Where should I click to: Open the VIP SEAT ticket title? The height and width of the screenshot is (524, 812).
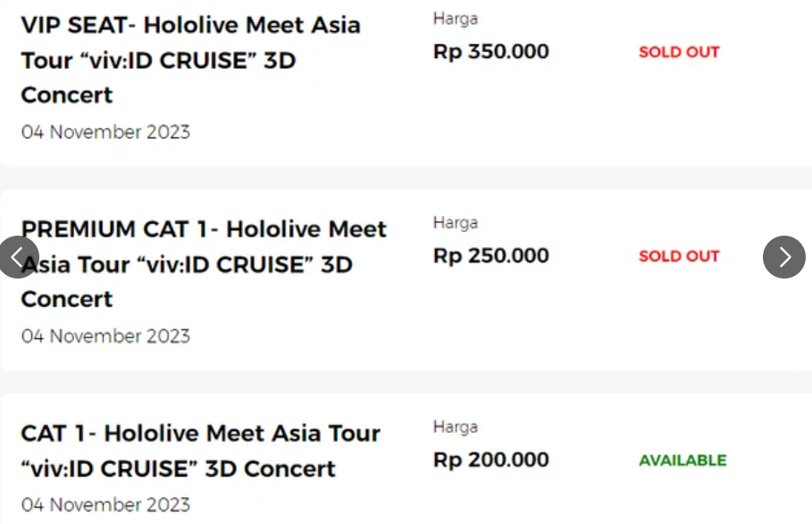[x=190, y=60]
